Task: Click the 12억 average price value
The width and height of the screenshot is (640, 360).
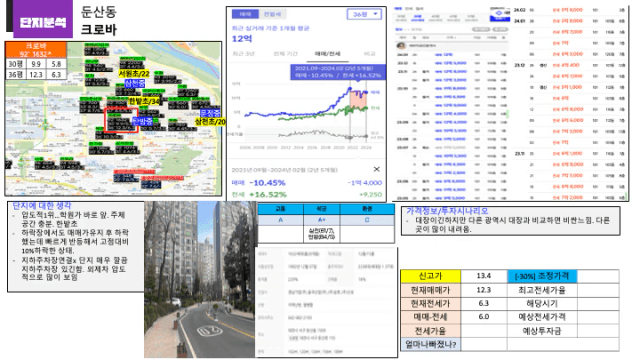Action: click(242, 39)
